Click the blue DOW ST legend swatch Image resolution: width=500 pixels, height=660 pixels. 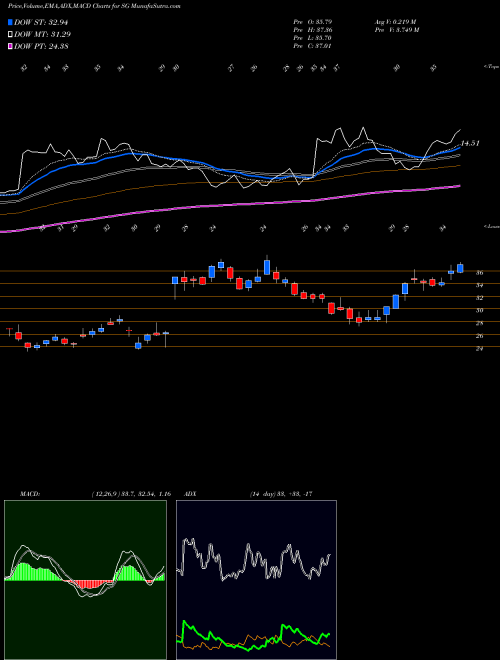(10, 22)
